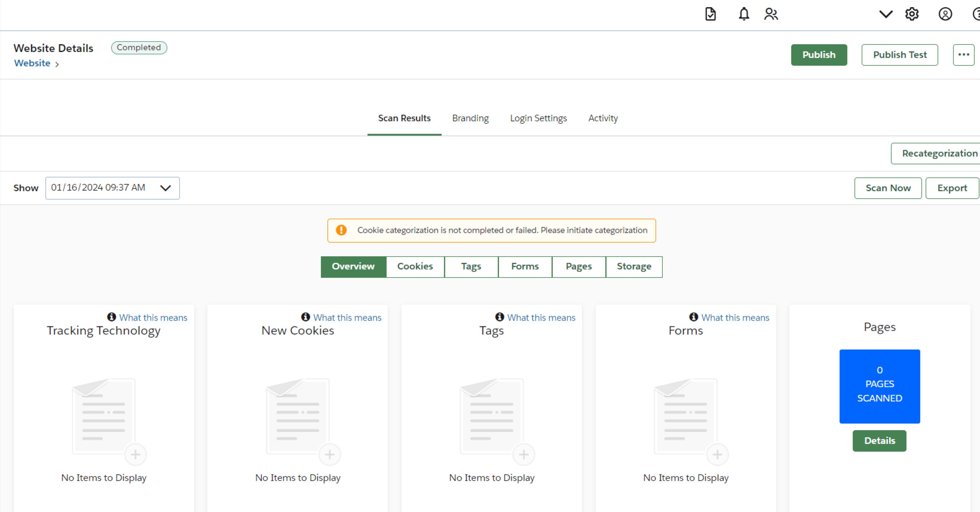Open the notifications bell icon
The height and width of the screenshot is (512, 980).
click(744, 14)
